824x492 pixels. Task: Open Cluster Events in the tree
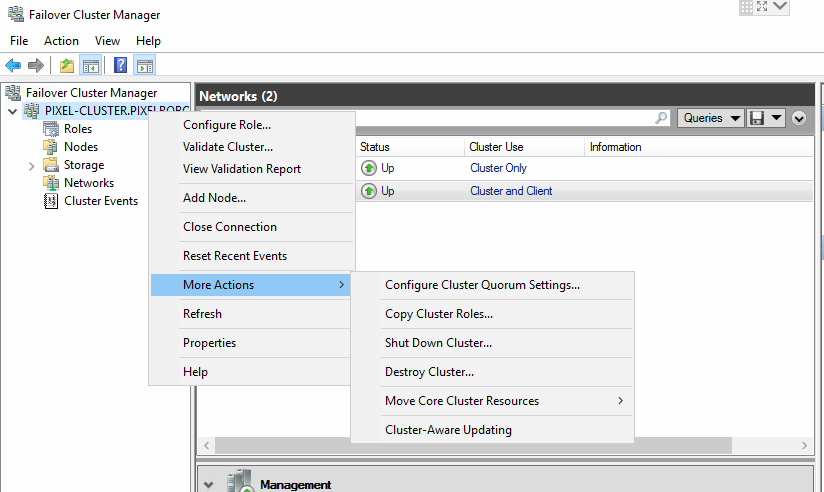pos(100,201)
